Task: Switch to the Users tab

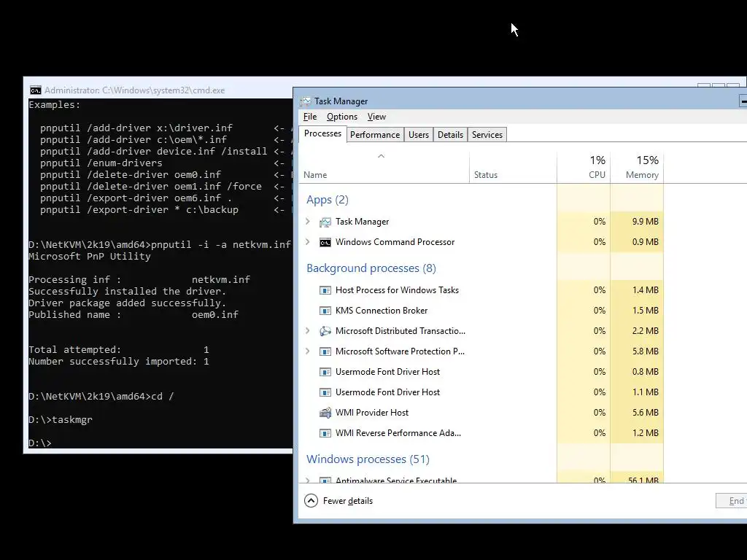Action: 418,135
